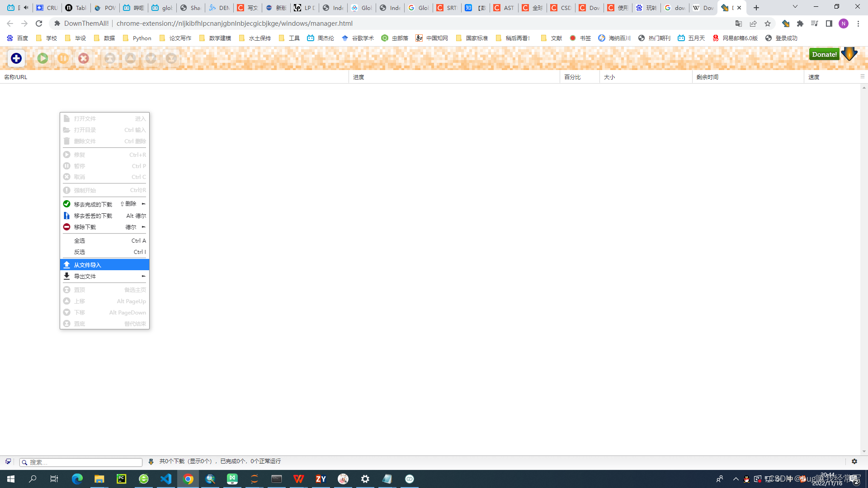The image size is (868, 488).
Task: Open tab search dropdown chevron
Action: [x=795, y=7]
